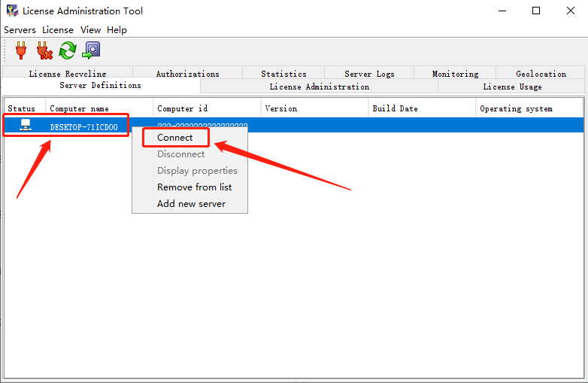Switch to the License Administration tab
The width and height of the screenshot is (588, 383).
(319, 87)
